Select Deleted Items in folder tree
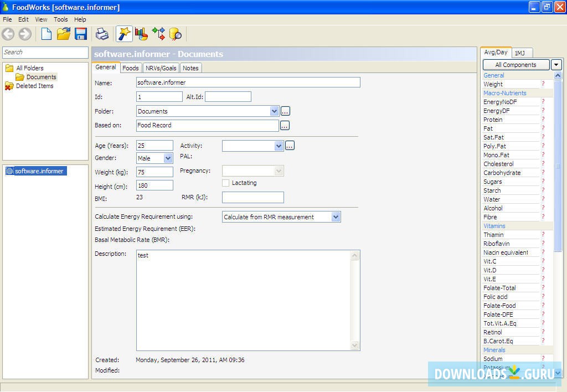Viewport: 567px width, 392px height. tap(34, 86)
